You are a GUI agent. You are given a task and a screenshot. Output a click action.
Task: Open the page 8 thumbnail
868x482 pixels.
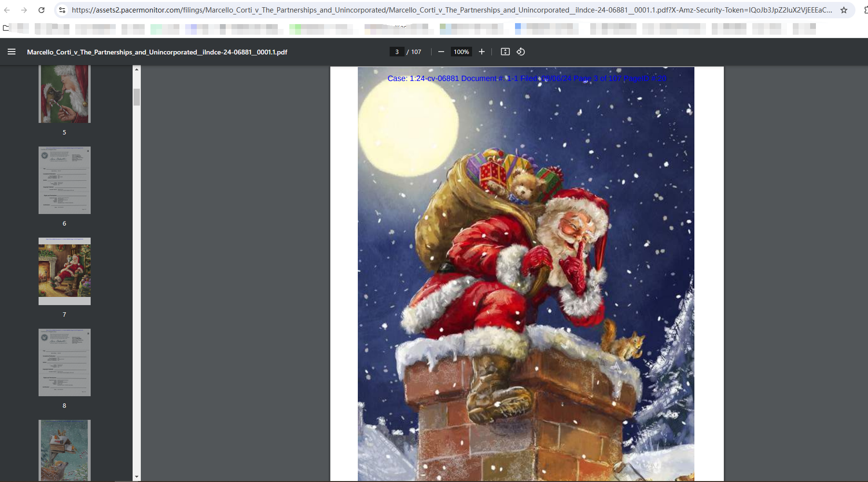(65, 362)
